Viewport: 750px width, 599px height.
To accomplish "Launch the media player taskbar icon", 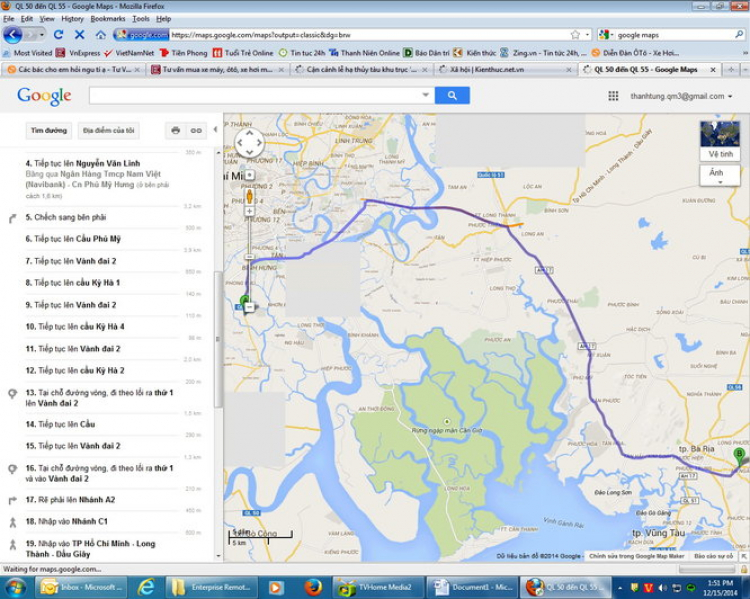I will pos(275,587).
